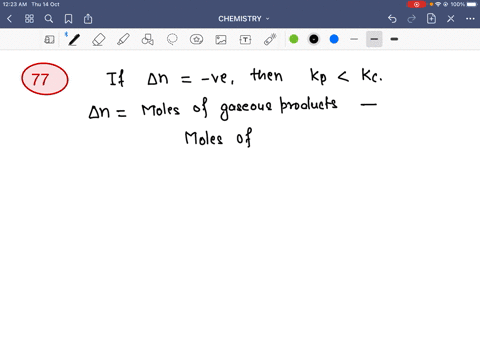
Task: Choose the green pen color
Action: tap(294, 39)
